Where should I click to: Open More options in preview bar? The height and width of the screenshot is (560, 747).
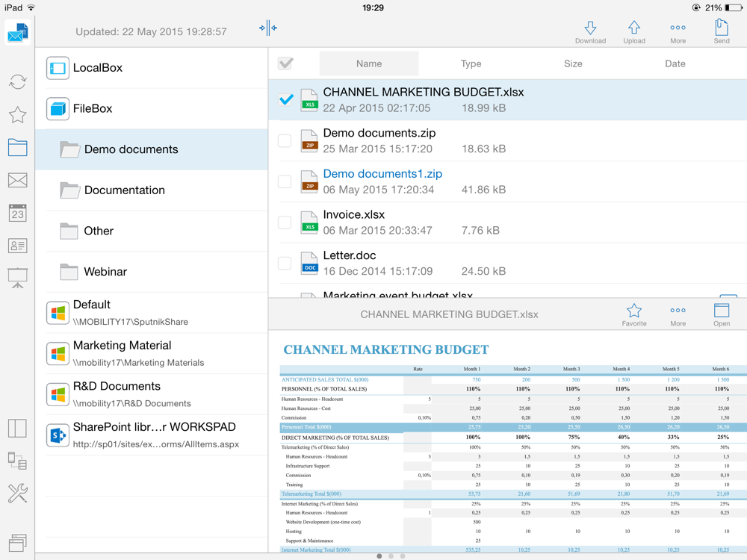tap(678, 314)
